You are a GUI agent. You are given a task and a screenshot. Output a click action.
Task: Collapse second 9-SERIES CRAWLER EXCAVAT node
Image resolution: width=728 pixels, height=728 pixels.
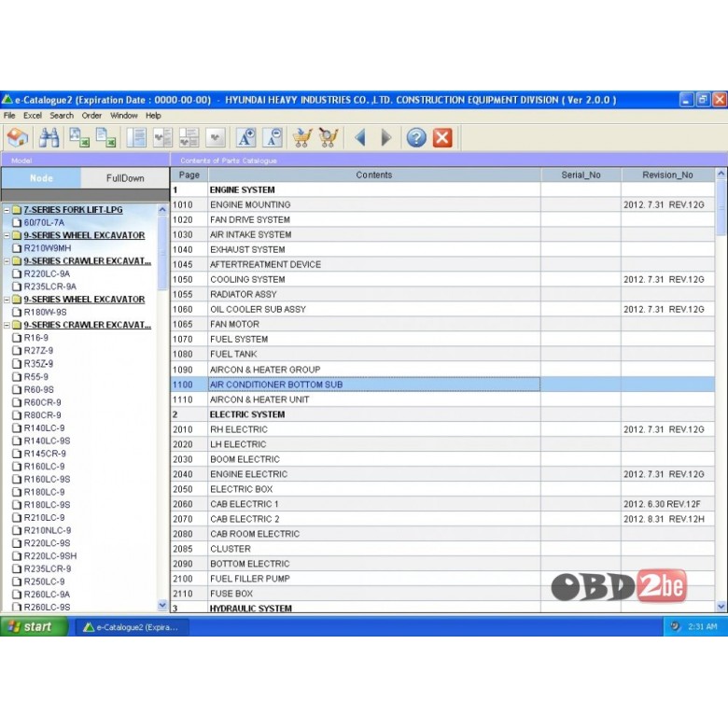click(x=7, y=325)
